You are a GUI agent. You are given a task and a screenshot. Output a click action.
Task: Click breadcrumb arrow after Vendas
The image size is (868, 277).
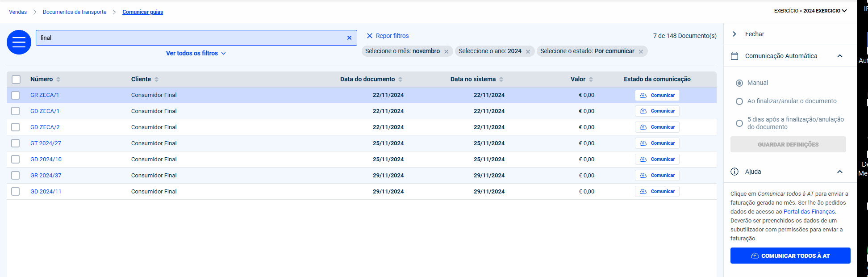click(35, 12)
